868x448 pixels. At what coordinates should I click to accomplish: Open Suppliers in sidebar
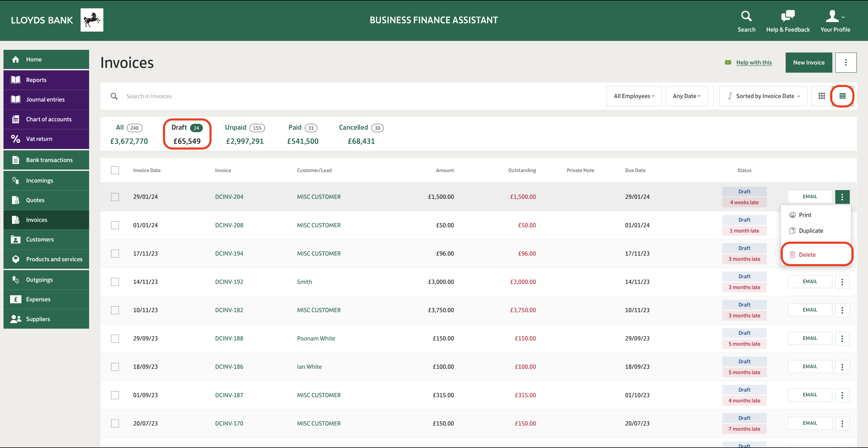[46, 319]
